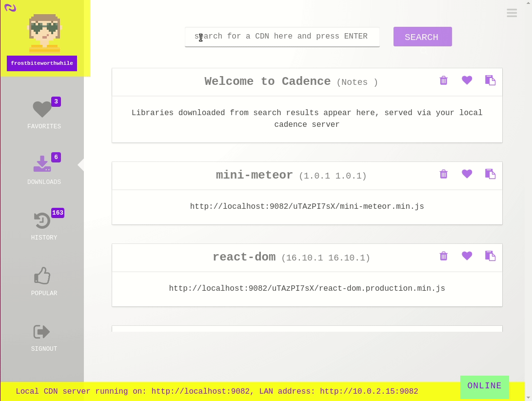Click the DOWNLOADS label in sidebar

click(x=44, y=182)
